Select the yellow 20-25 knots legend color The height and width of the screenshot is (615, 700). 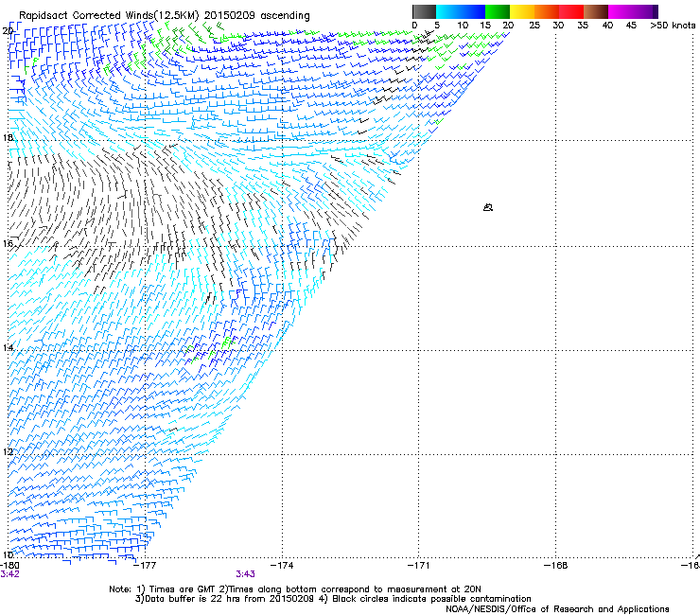click(x=522, y=11)
